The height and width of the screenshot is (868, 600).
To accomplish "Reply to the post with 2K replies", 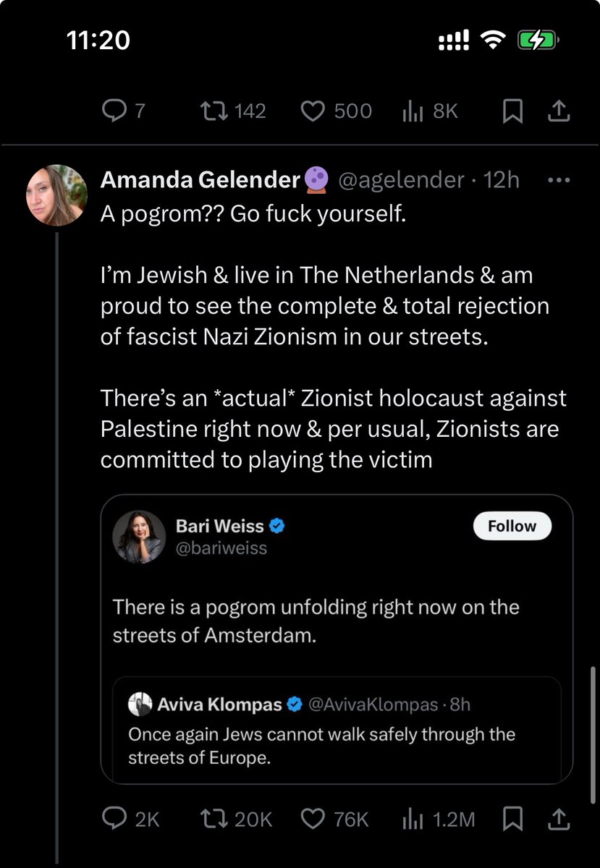I will (114, 819).
